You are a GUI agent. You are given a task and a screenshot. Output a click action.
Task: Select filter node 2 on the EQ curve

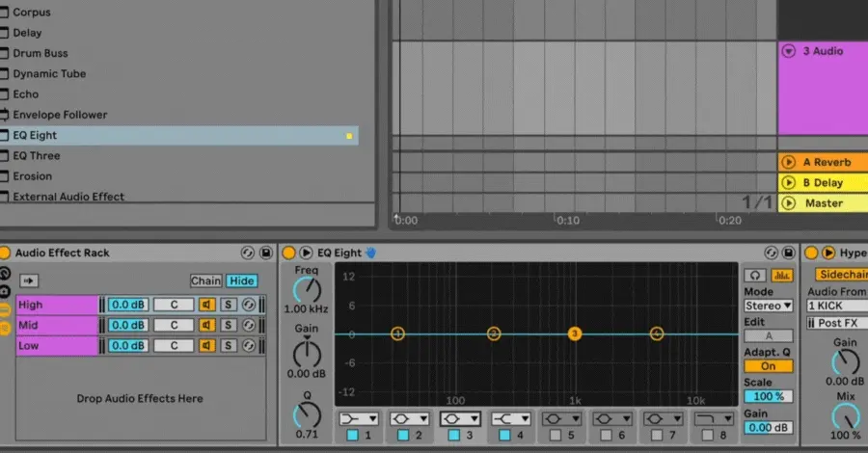494,333
